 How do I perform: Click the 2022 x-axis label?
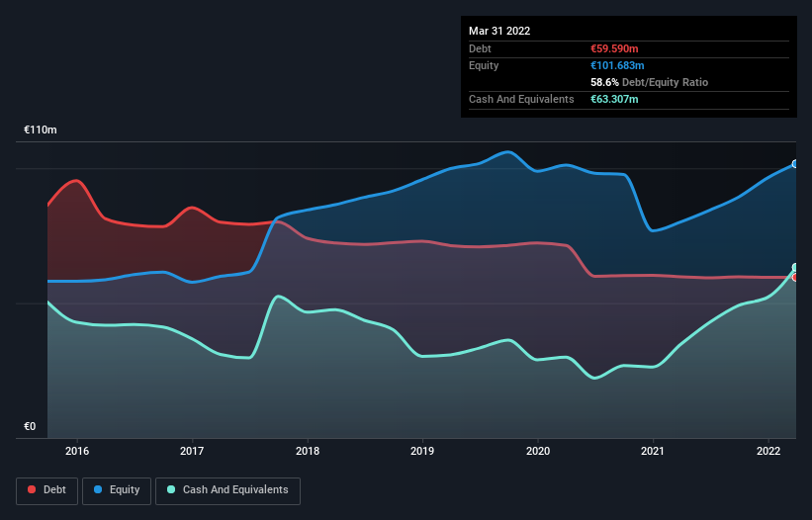768,451
